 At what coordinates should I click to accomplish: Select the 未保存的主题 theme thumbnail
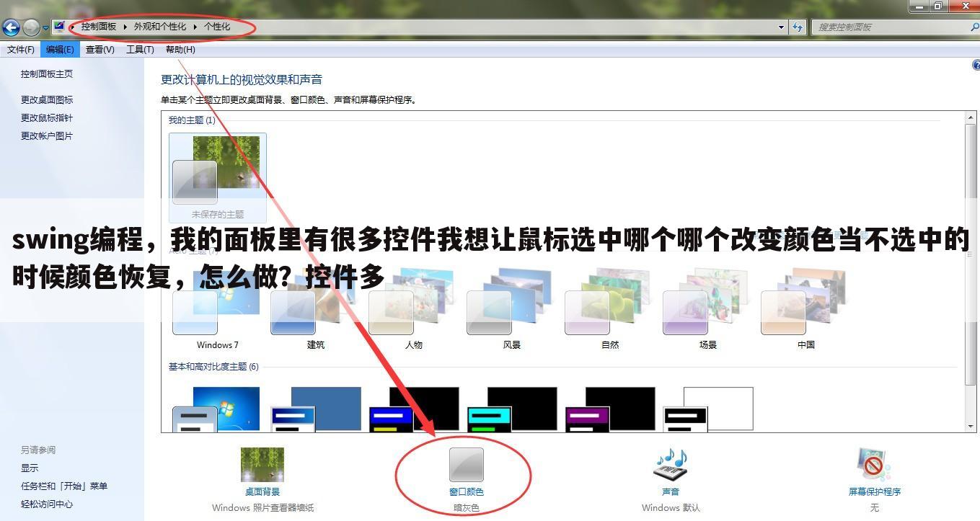tap(217, 177)
